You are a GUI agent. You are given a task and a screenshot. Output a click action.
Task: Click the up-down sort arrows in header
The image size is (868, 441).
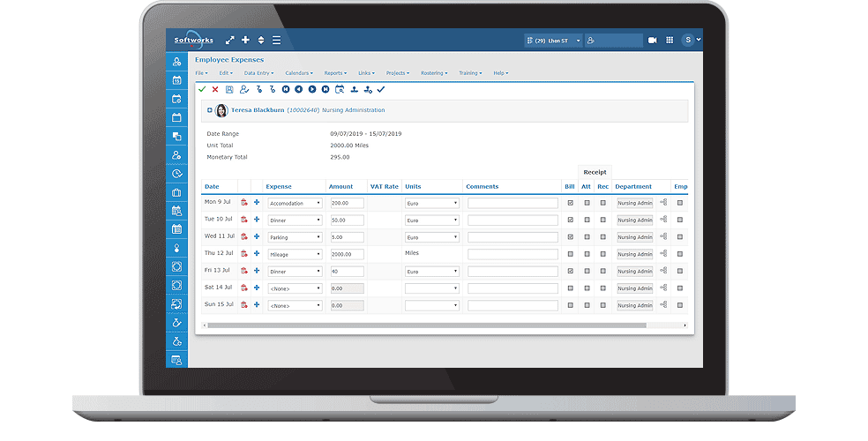tap(261, 40)
